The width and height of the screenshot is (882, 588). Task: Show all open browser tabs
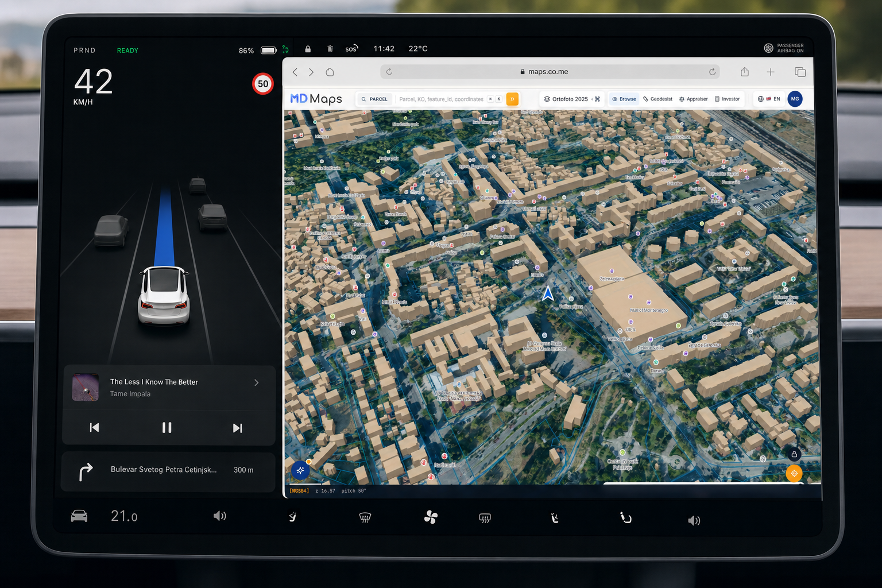(800, 72)
